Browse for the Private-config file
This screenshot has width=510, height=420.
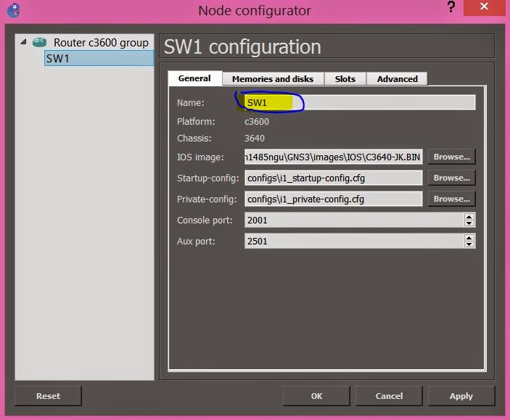451,199
